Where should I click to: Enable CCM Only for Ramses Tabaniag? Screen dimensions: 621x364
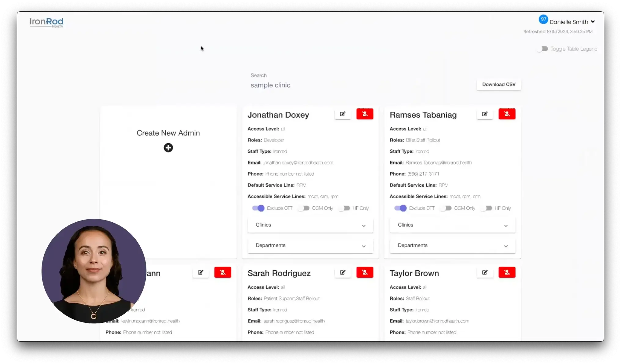point(446,208)
